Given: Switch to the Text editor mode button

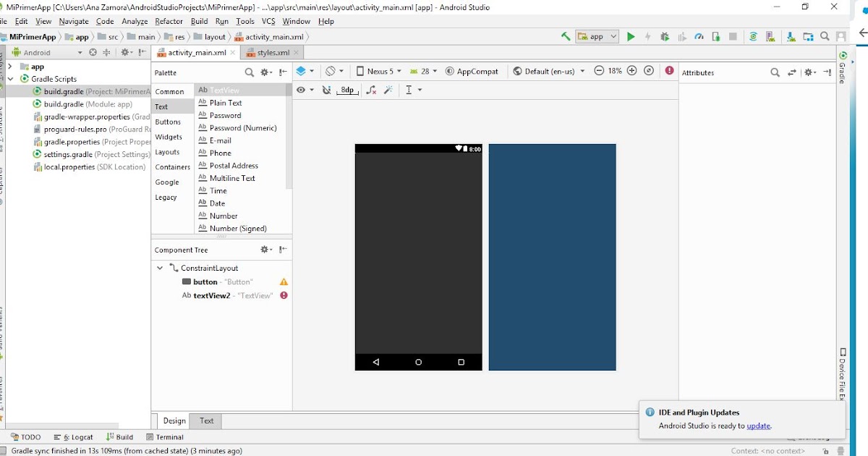Looking at the screenshot, I should click(x=207, y=421).
